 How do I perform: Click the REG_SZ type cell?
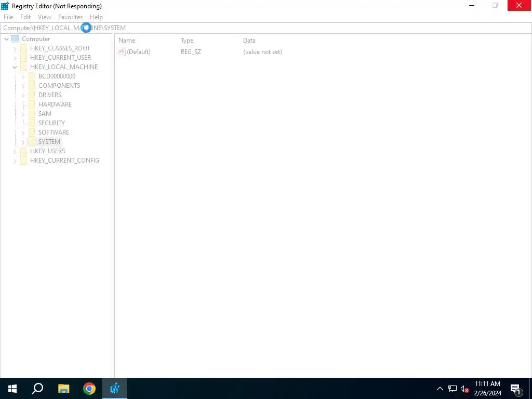click(191, 52)
